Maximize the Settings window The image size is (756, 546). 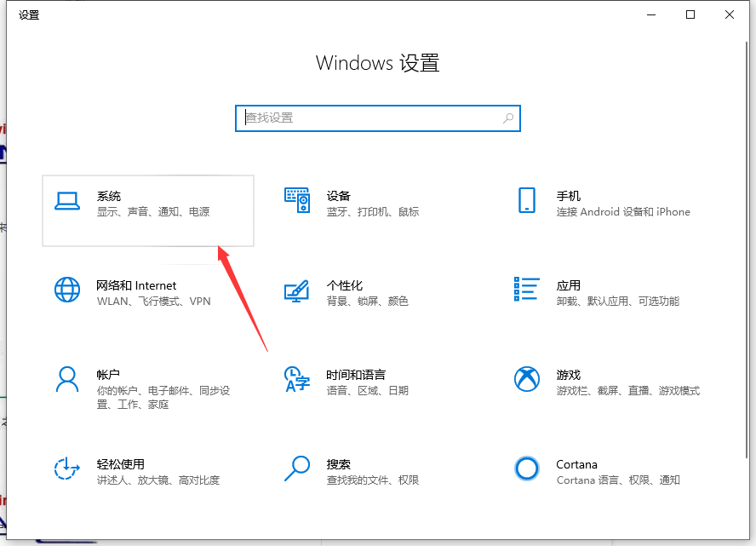coord(690,14)
